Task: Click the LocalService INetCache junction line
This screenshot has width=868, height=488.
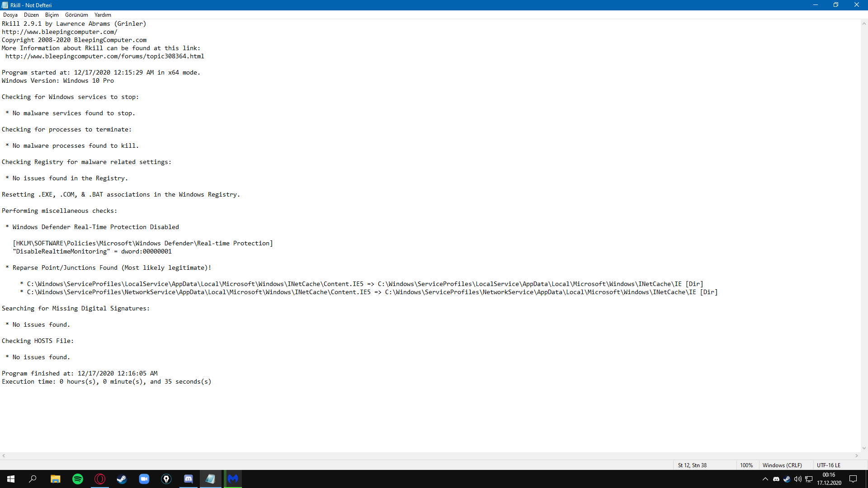Action: point(362,284)
